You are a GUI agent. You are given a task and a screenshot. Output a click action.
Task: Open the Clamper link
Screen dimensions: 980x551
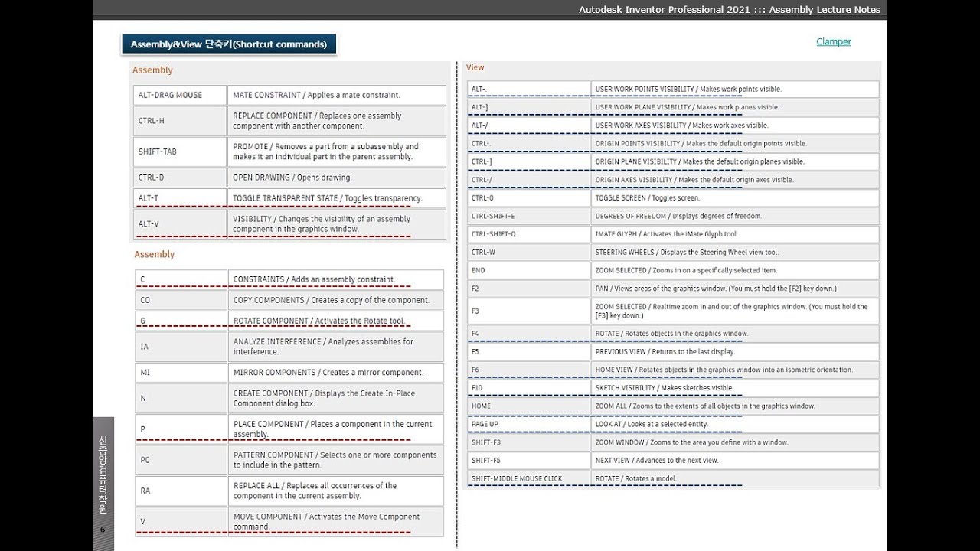click(x=834, y=41)
